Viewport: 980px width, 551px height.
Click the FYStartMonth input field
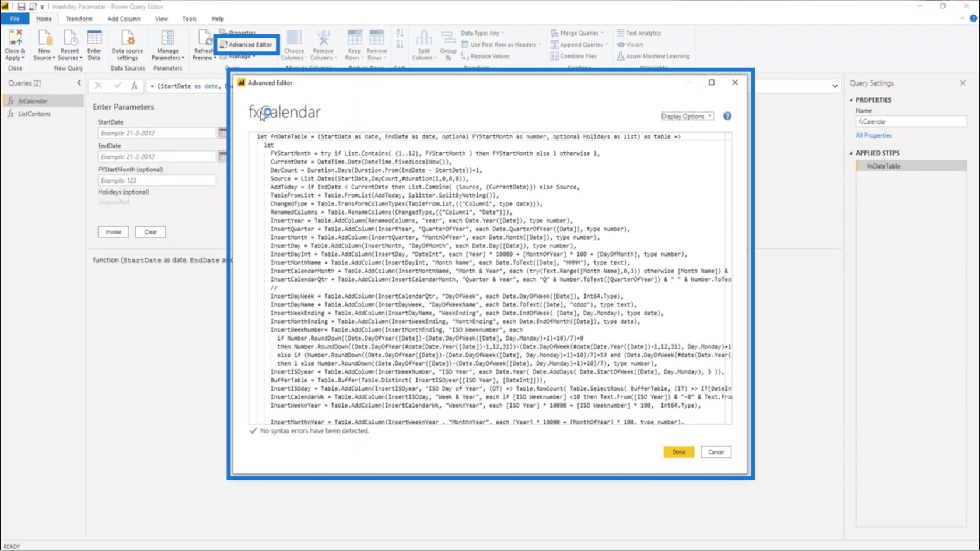(x=157, y=181)
